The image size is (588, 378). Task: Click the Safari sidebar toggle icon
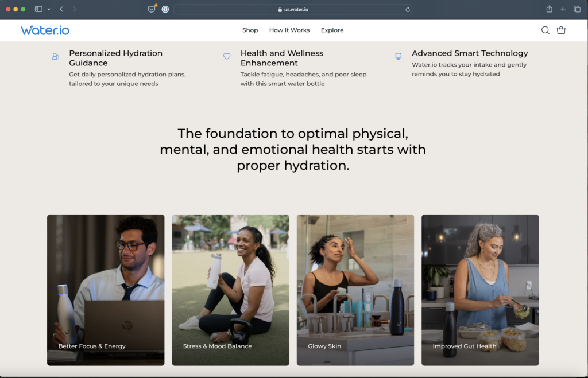click(x=38, y=9)
